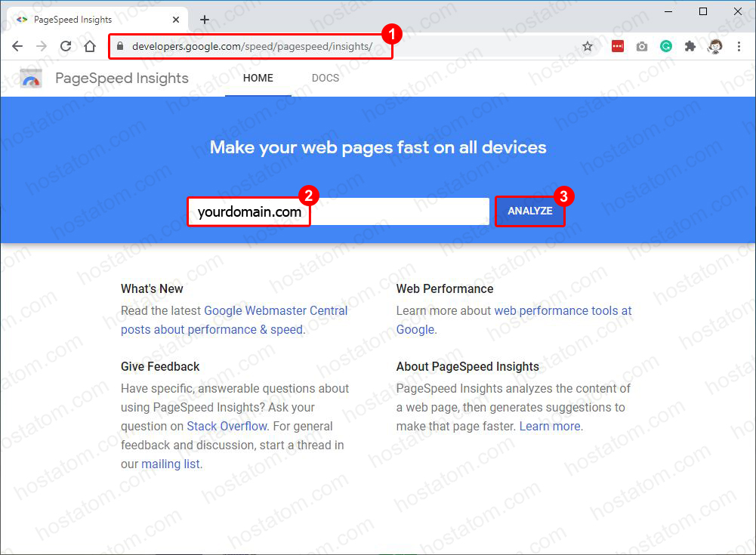Switch to the HOME tab
Image resolution: width=756 pixels, height=555 pixels.
pyautogui.click(x=258, y=78)
